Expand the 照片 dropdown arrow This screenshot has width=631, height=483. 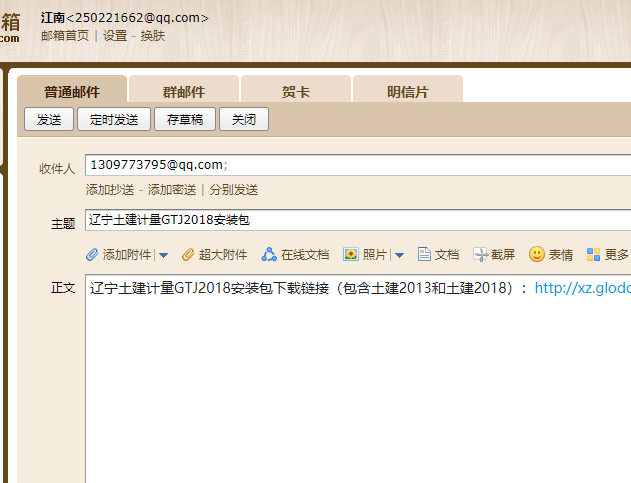[x=399, y=255]
